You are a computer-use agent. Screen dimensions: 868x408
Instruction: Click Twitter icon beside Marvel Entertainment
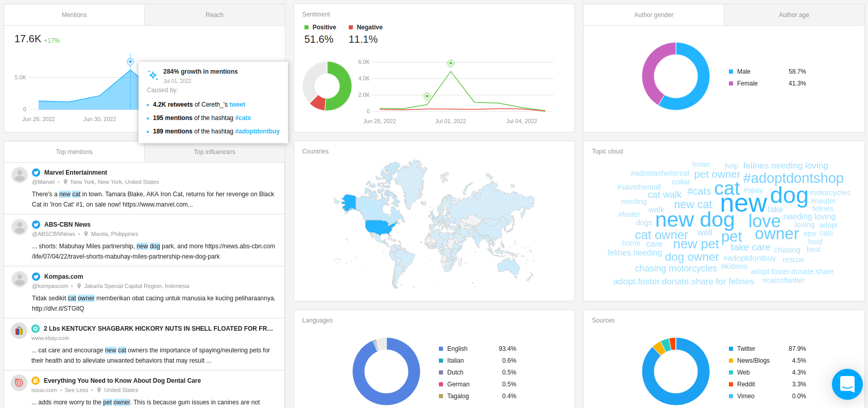36,173
